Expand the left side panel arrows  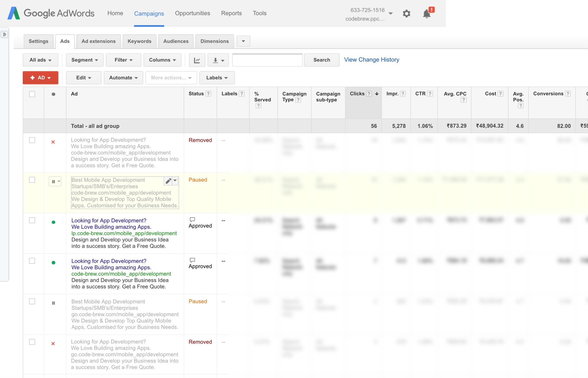[x=4, y=35]
